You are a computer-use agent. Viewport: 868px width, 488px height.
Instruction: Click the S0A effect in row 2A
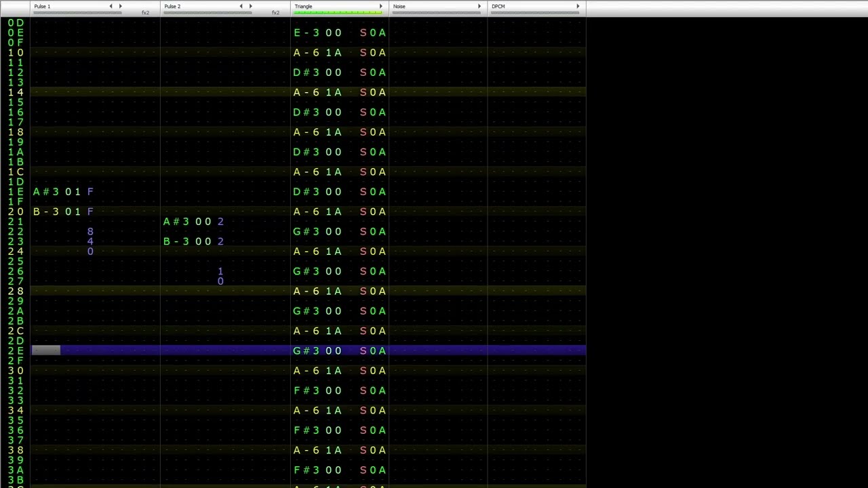click(x=372, y=311)
